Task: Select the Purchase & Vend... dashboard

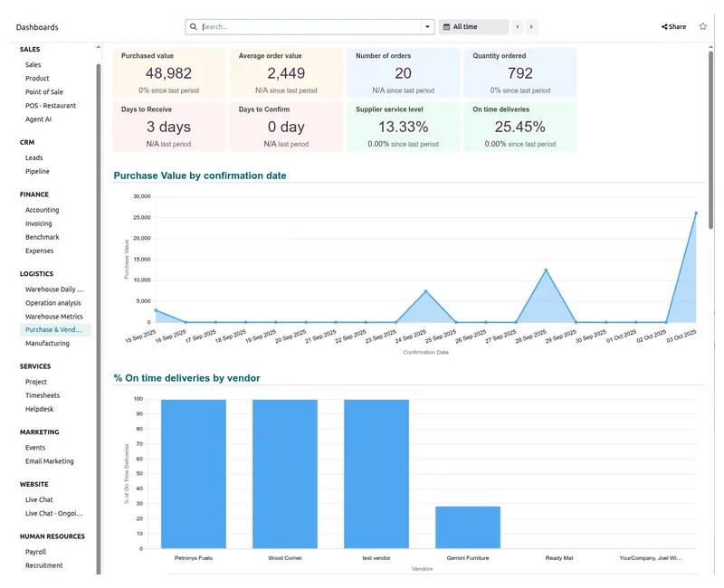Action: pyautogui.click(x=55, y=329)
